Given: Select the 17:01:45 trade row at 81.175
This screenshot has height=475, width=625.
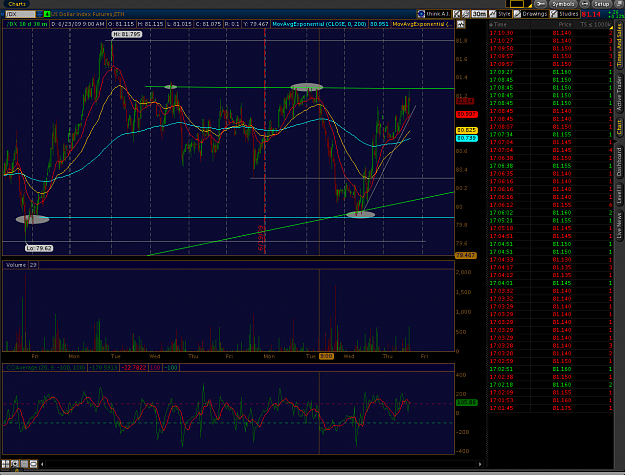Looking at the screenshot, I should (x=551, y=408).
